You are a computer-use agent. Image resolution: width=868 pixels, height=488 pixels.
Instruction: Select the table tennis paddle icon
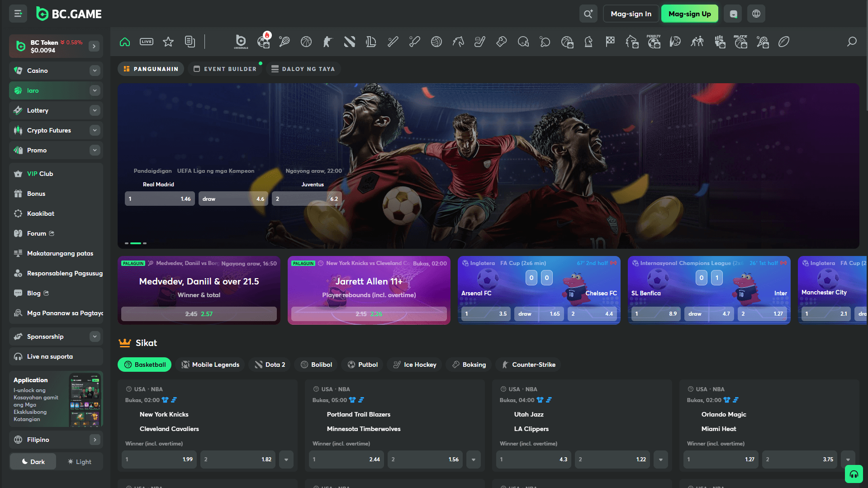tap(545, 42)
